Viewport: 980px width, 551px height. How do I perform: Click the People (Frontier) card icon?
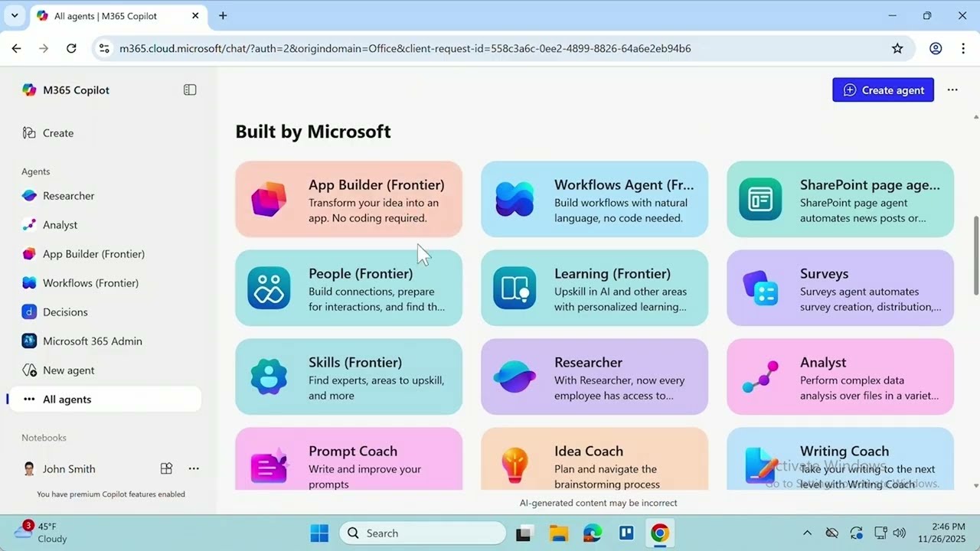(269, 288)
